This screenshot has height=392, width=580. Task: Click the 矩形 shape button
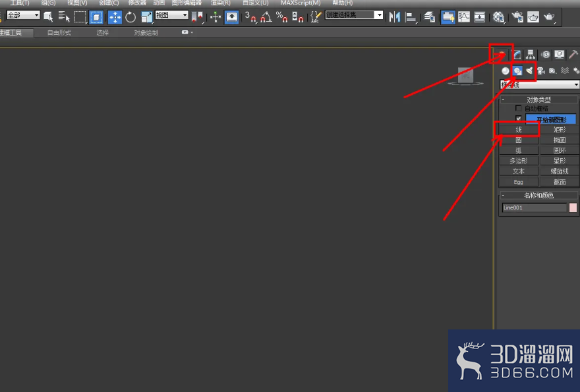560,129
